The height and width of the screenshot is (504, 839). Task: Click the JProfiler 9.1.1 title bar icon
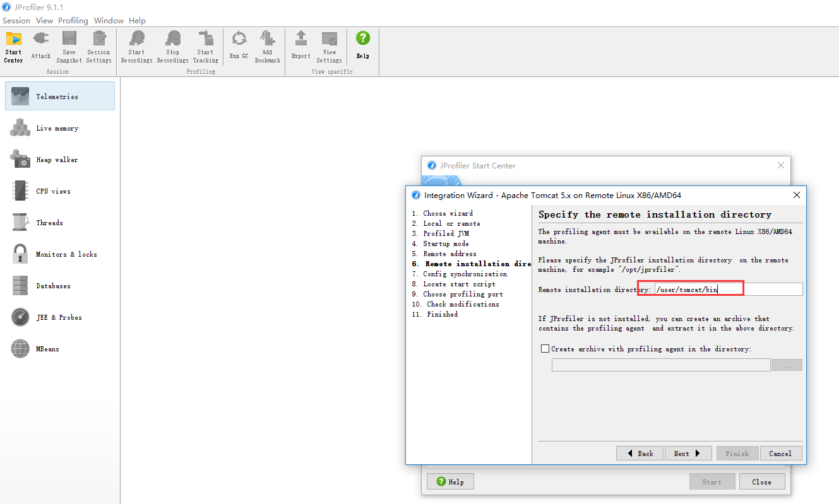7,7
